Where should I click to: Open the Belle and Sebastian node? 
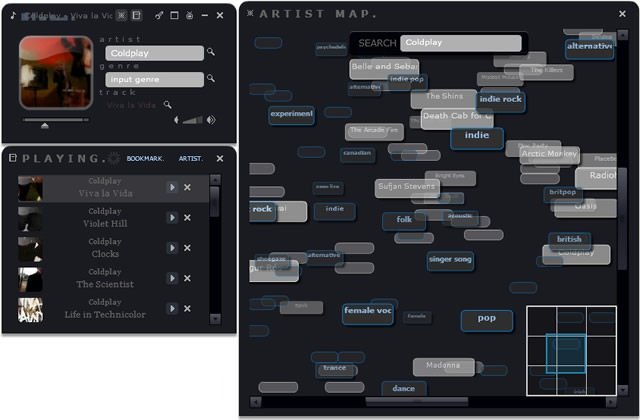[x=384, y=67]
